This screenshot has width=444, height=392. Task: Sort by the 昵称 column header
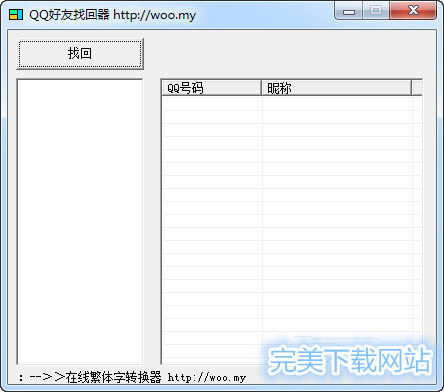coord(336,88)
